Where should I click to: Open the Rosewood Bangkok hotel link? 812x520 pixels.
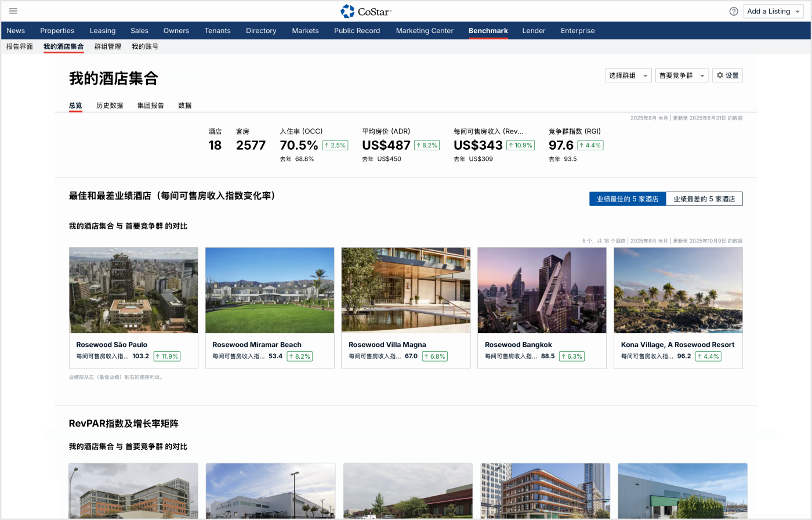(x=518, y=345)
